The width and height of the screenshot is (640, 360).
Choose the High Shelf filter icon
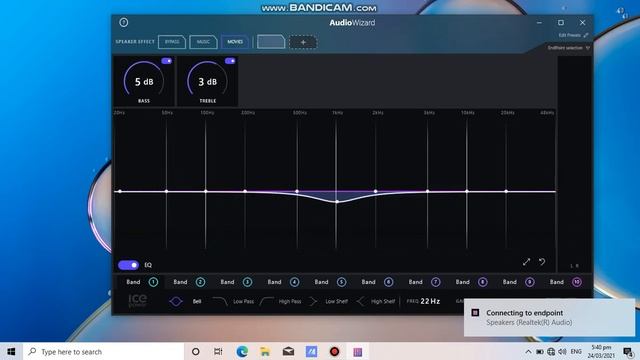[x=360, y=302]
